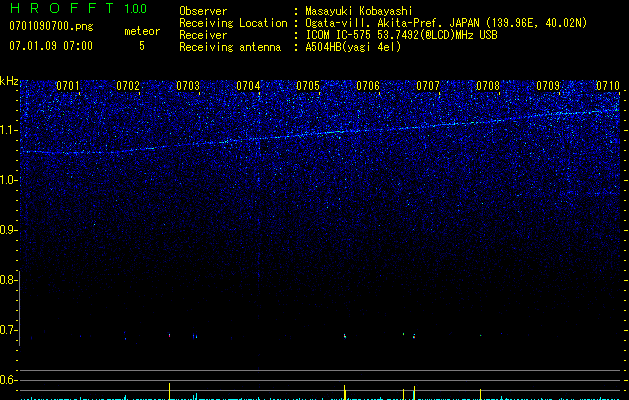Select the 0.9 frequency axis label
This screenshot has width=629, height=400.
pyautogui.click(x=9, y=230)
